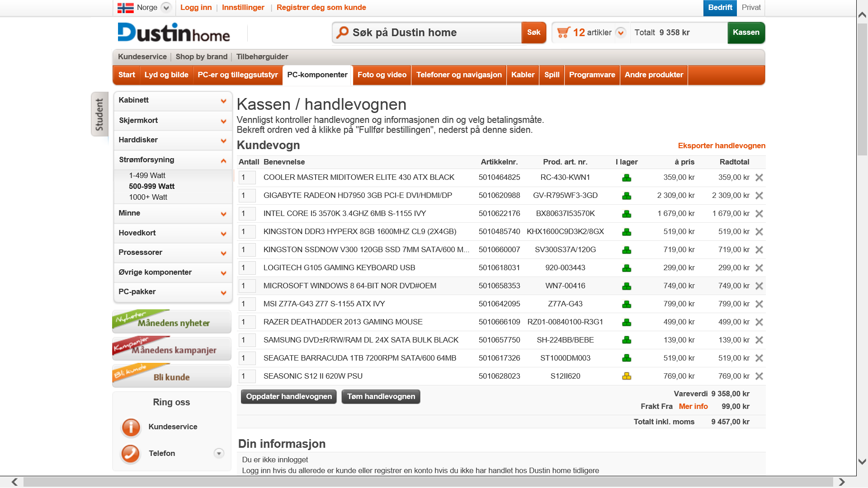The width and height of the screenshot is (868, 488).
Task: Delete SEASONIC S12 II PSU row
Action: [759, 376]
